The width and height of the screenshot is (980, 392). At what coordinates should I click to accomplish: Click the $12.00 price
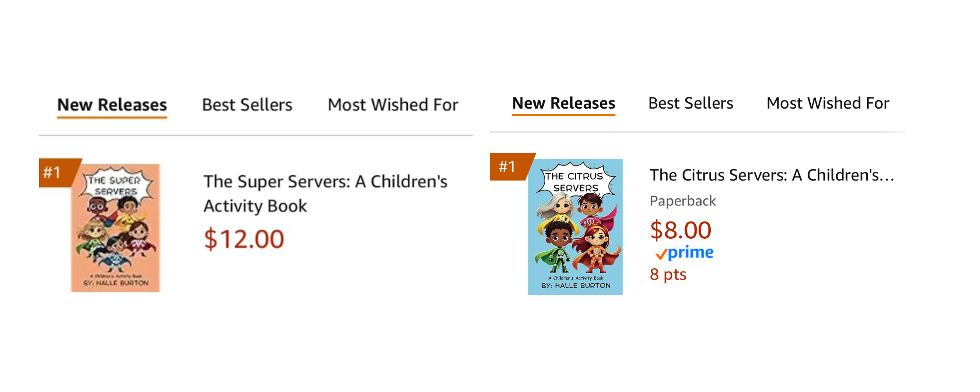[x=244, y=239]
